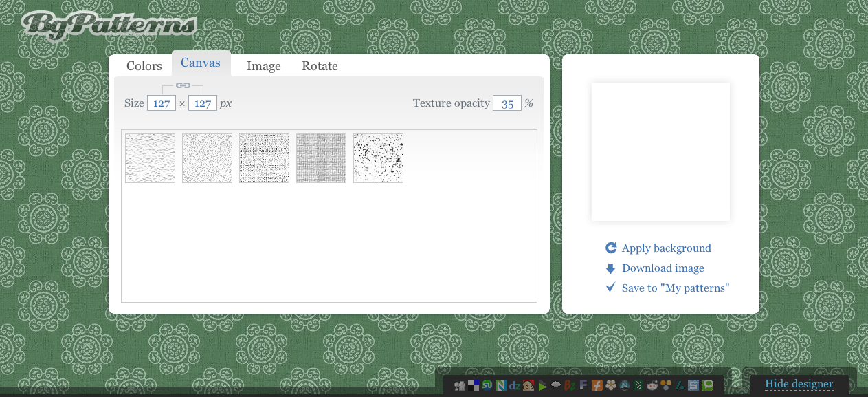Toggle the width-height chain link icon
The image size is (868, 397).
[x=183, y=85]
